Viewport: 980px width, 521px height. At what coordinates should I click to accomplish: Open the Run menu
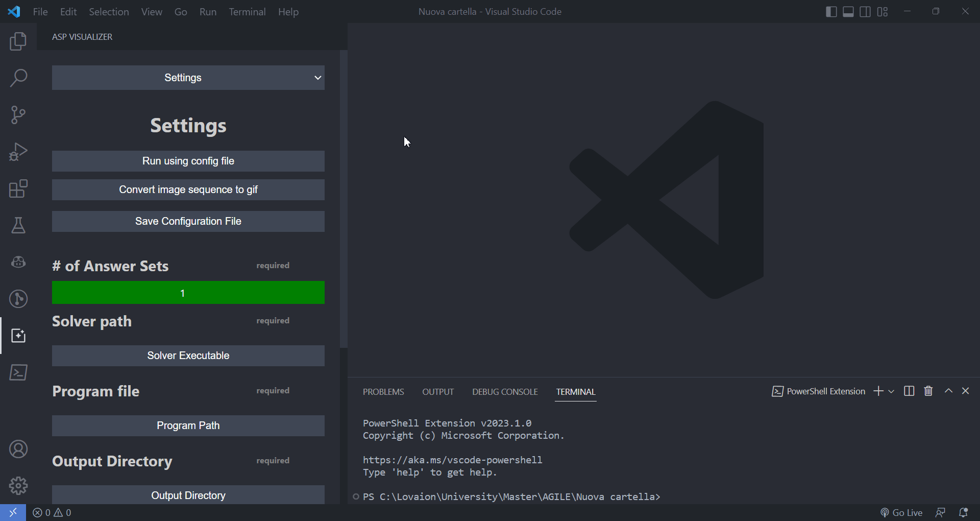(x=208, y=12)
